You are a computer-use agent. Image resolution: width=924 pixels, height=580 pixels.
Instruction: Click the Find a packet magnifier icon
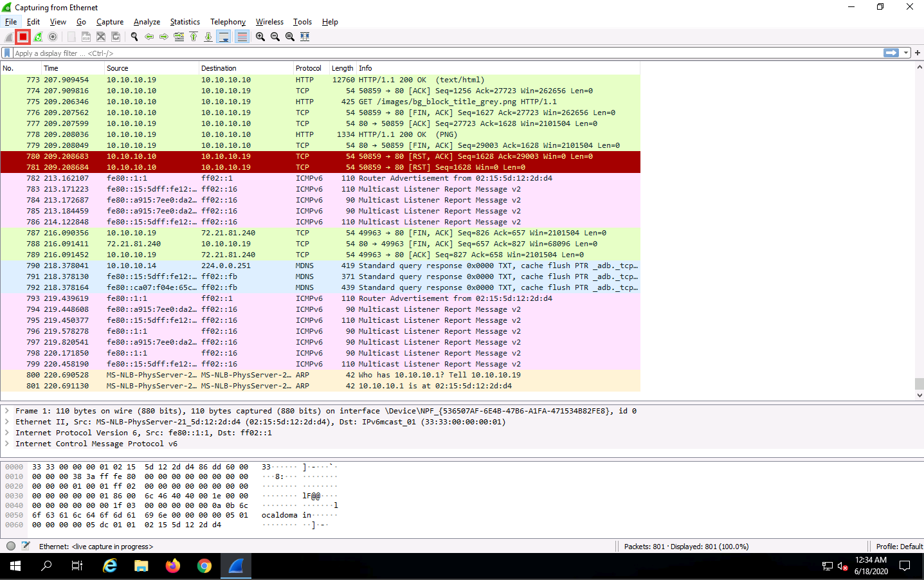coord(134,37)
